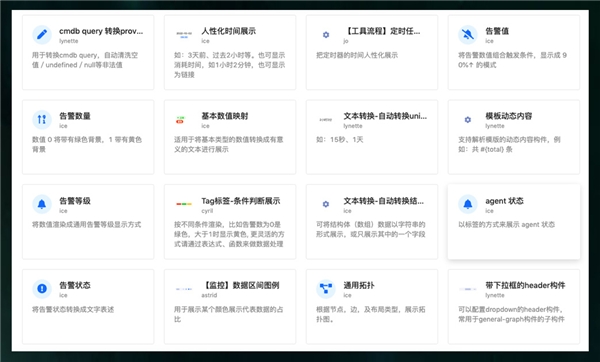Click description 将数值渲染成通用告警等级显示方式
This screenshot has height=362, width=600.
pyautogui.click(x=86, y=225)
